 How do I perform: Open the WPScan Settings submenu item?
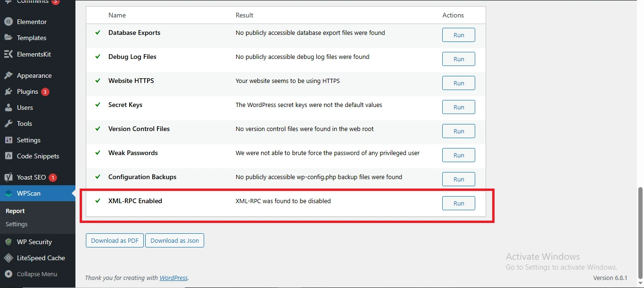(17, 224)
